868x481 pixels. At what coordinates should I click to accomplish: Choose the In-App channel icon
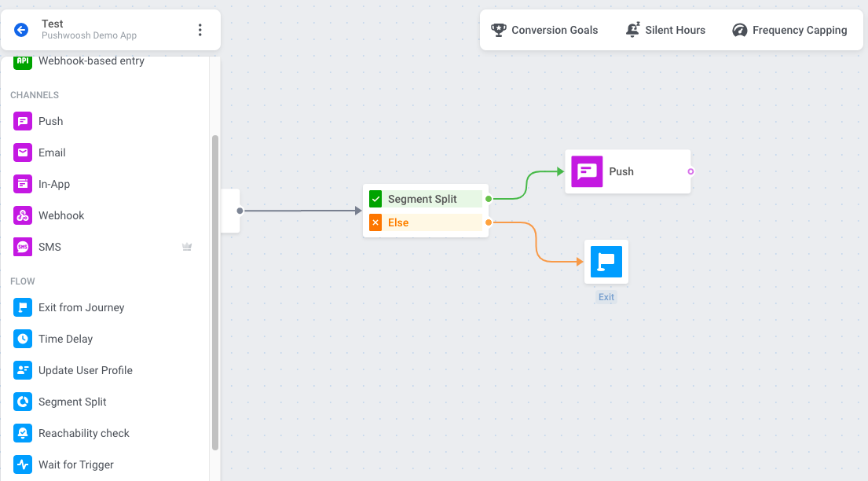point(23,184)
